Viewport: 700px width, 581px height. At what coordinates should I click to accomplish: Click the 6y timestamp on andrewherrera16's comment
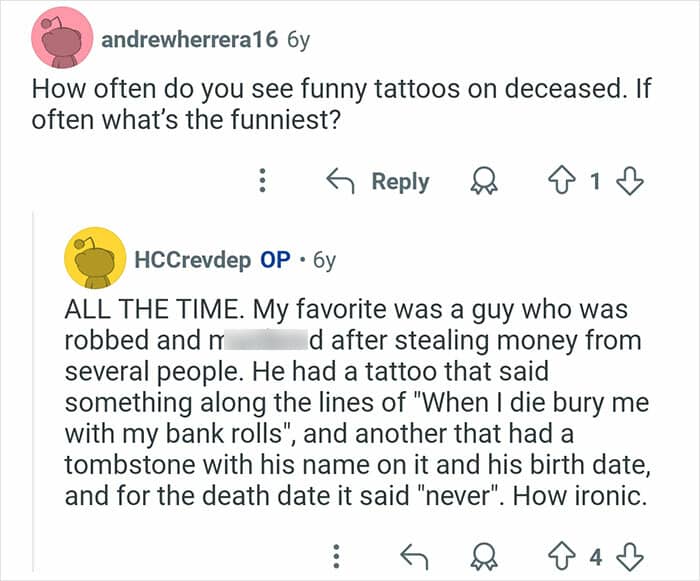298,41
